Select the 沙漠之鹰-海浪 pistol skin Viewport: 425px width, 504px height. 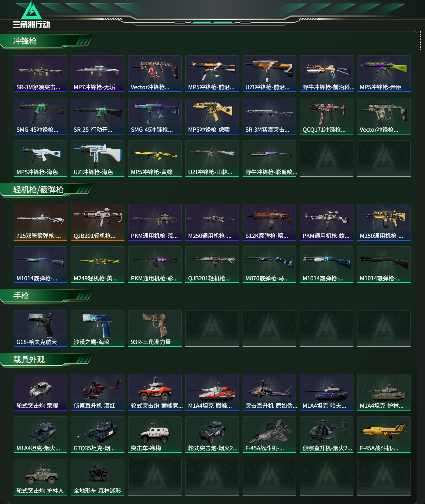coord(97,328)
